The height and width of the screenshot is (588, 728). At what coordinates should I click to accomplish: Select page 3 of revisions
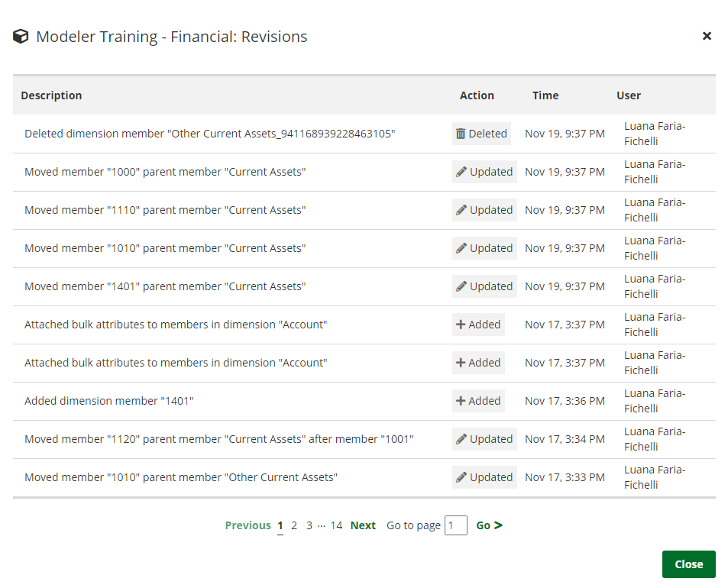click(x=309, y=525)
